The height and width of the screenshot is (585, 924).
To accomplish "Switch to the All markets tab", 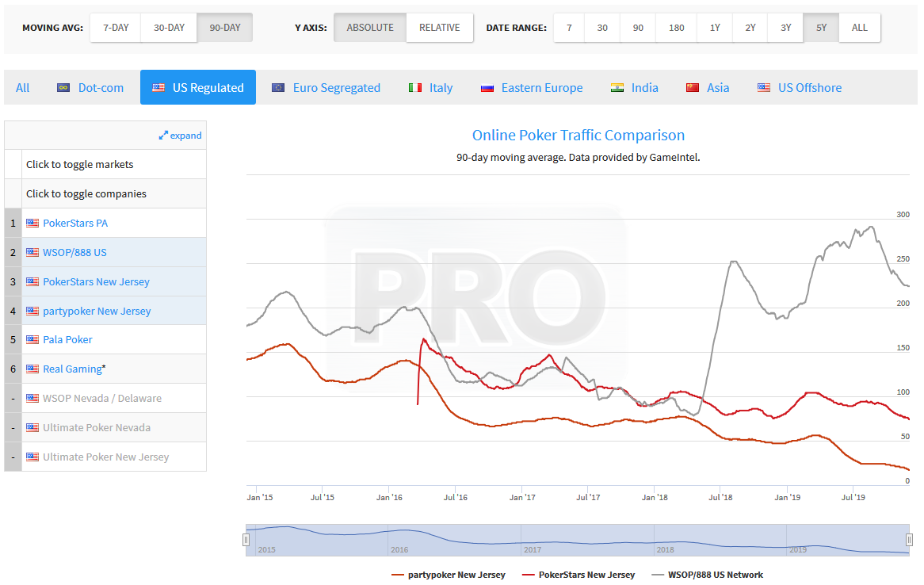I will pos(22,87).
